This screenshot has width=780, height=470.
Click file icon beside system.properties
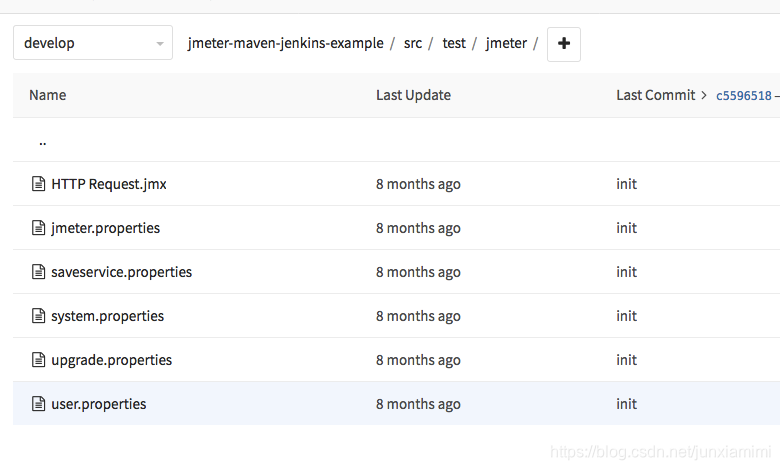pyautogui.click(x=38, y=316)
